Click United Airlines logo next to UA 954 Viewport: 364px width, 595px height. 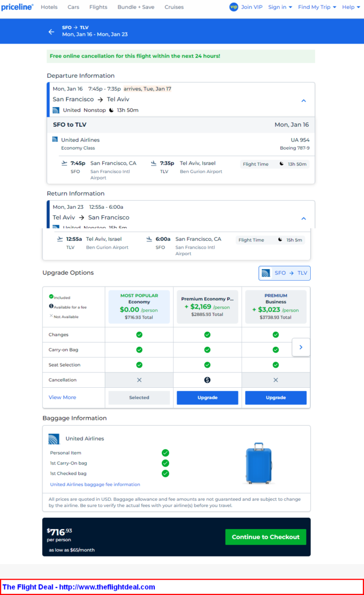pos(55,139)
